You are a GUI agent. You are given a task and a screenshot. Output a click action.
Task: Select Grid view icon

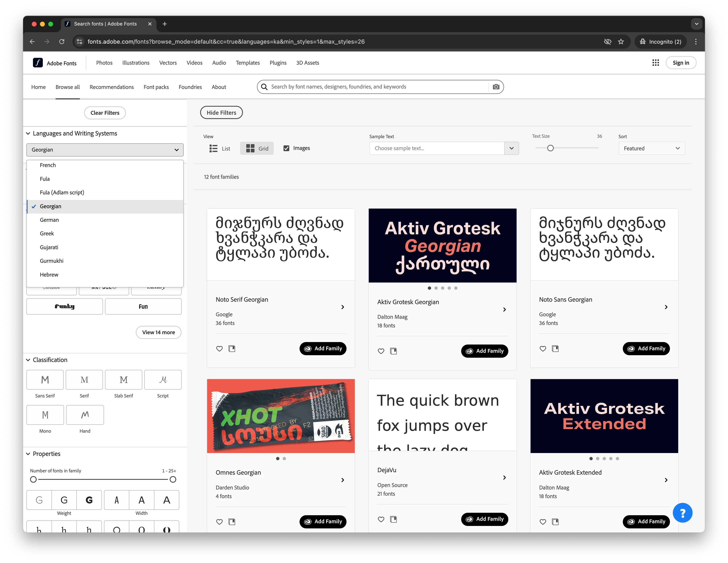(250, 148)
